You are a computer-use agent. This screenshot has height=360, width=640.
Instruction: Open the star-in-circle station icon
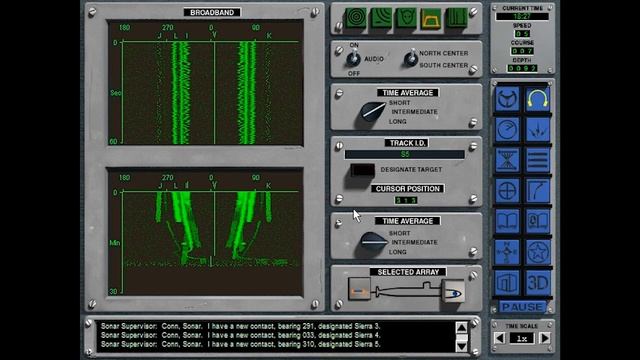click(x=538, y=252)
